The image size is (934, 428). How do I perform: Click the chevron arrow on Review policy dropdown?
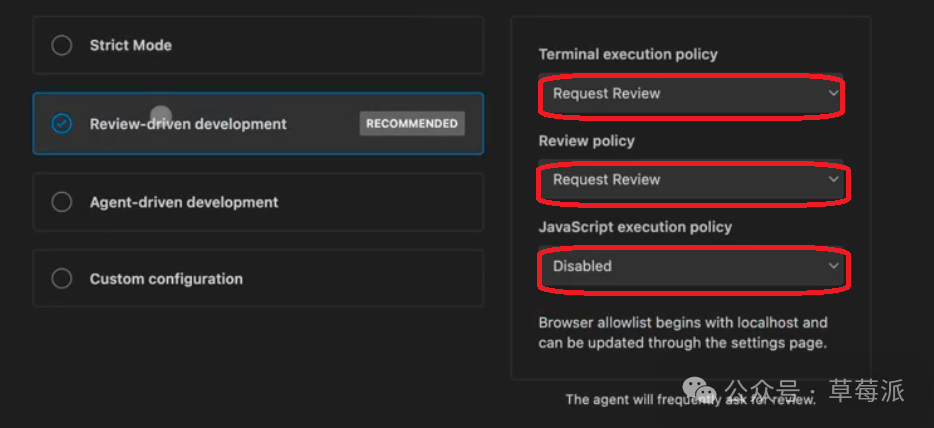[x=833, y=180]
